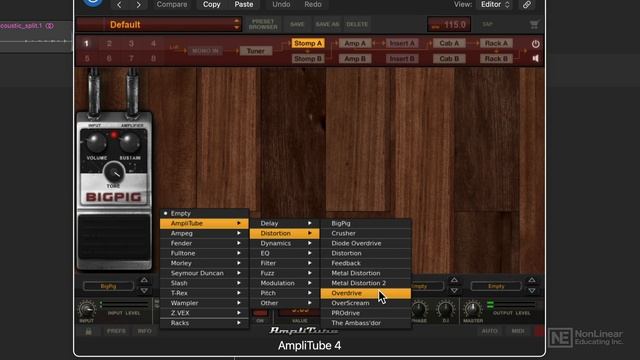This screenshot has width=640, height=360.
Task: Expand the Seymour Duncan submenu
Action: pos(204,273)
